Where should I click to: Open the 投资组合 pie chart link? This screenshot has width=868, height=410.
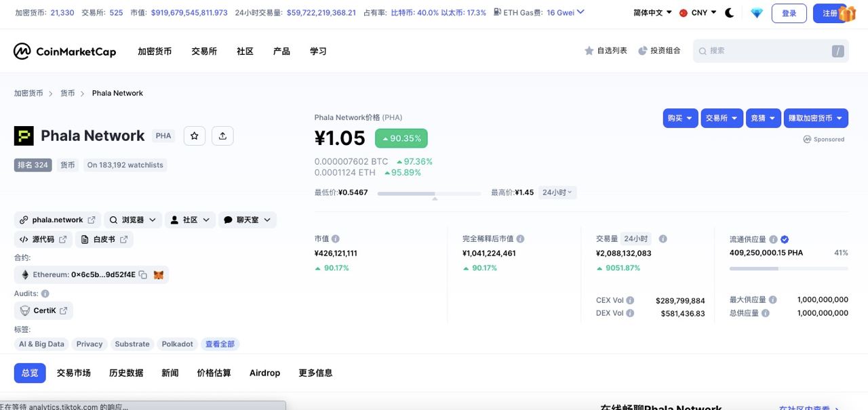659,51
